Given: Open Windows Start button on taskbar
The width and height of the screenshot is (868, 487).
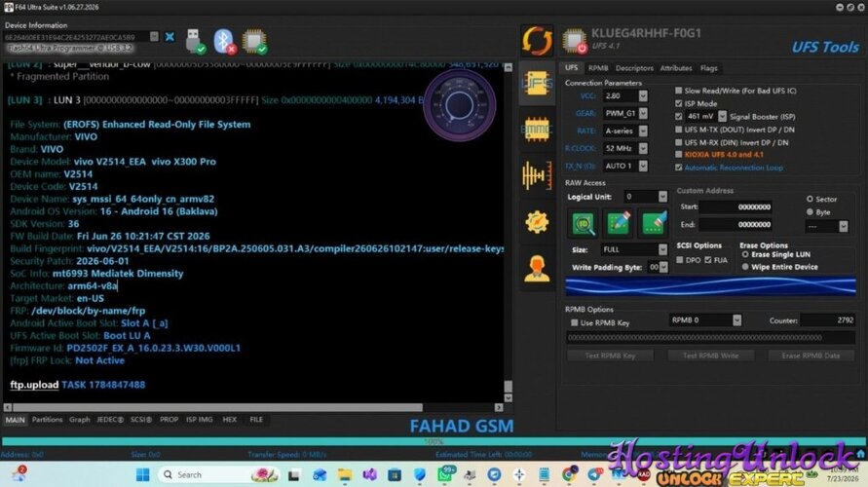Looking at the screenshot, I should click(143, 475).
